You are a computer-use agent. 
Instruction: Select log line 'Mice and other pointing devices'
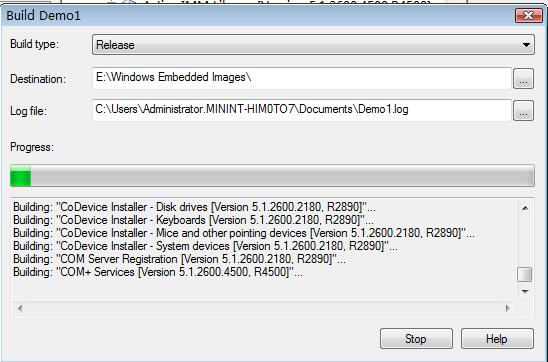coord(244,233)
